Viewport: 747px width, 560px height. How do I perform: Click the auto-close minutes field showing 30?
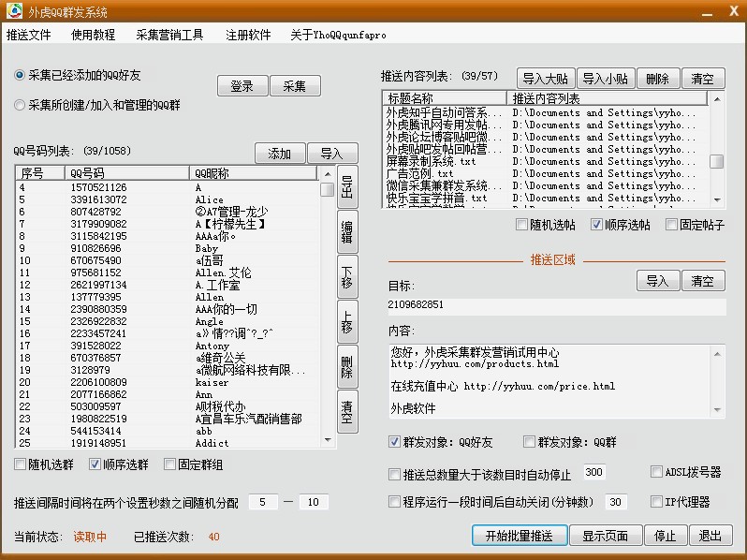point(616,502)
